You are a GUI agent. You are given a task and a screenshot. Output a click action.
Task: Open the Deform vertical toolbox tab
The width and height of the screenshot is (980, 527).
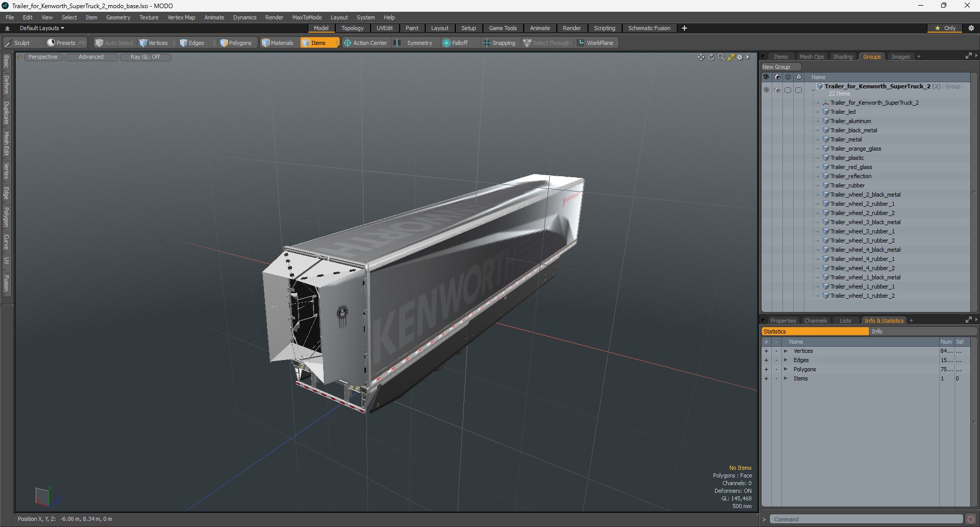point(7,85)
